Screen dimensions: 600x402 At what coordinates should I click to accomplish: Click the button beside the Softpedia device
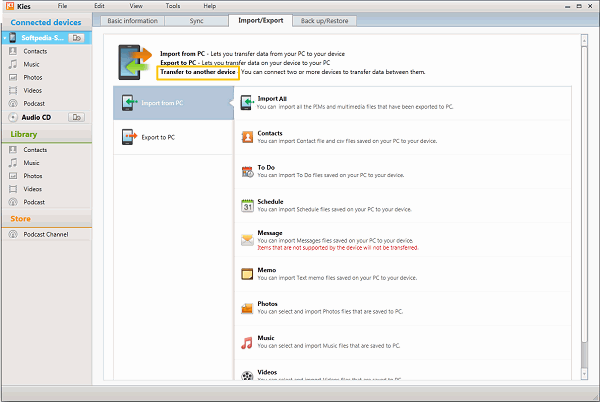point(77,38)
